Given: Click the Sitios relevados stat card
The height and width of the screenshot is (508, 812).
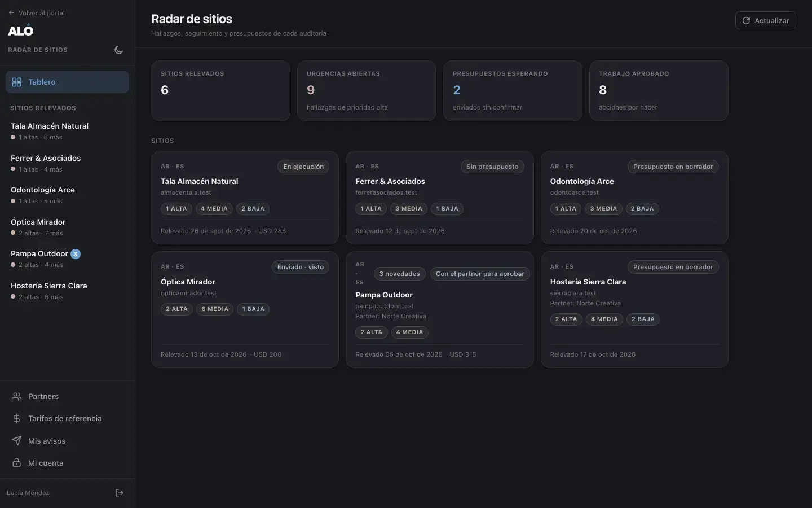Looking at the screenshot, I should click(220, 91).
